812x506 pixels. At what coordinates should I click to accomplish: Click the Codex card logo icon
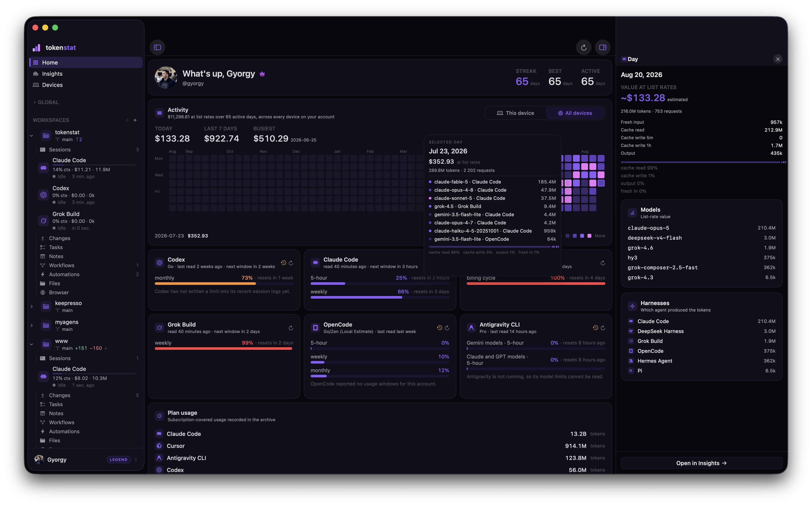click(160, 263)
